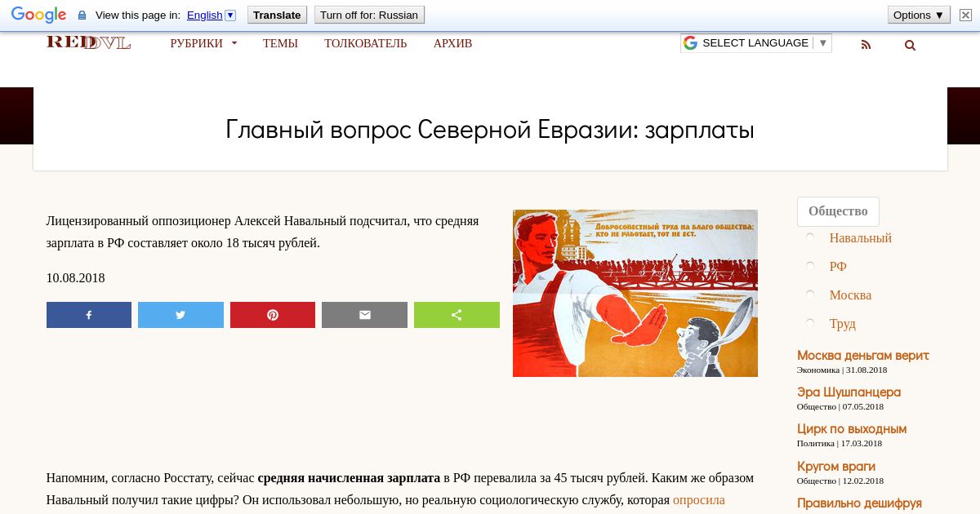Open ТОЛКОВАТЕЛЬ menu item
This screenshot has height=514, width=980.
[365, 43]
